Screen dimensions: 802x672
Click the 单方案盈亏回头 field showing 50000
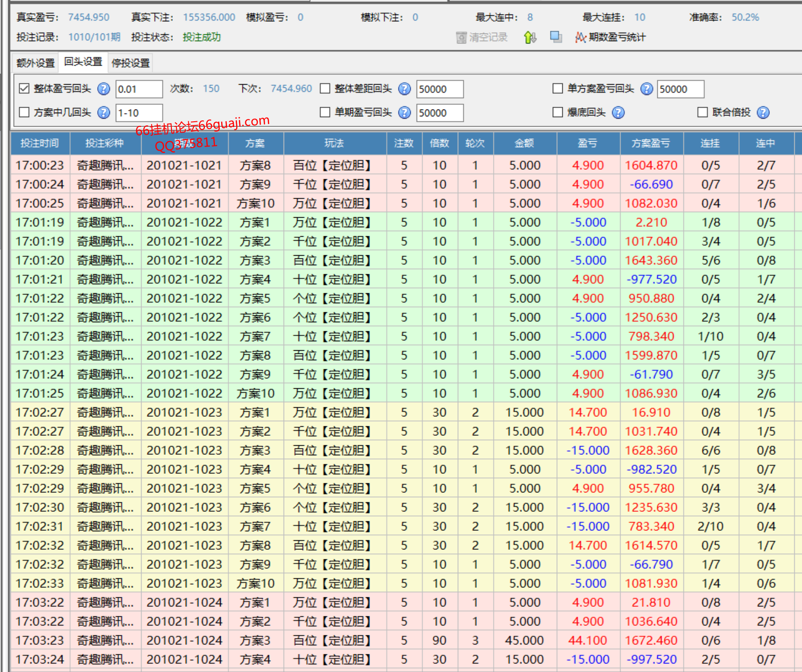pyautogui.click(x=680, y=89)
